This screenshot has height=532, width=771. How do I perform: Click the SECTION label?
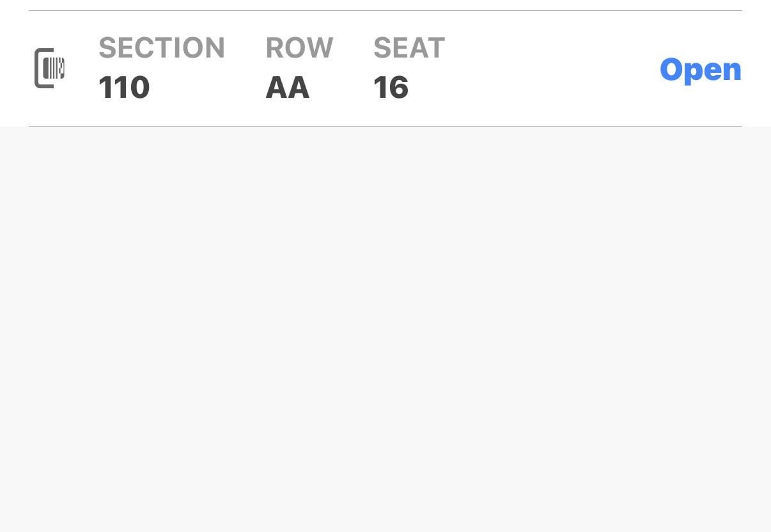coord(162,48)
